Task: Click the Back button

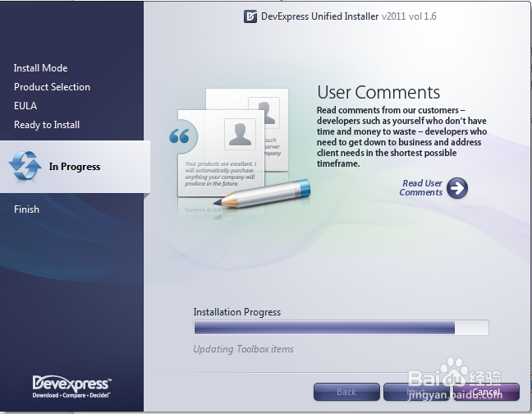Action: [x=346, y=392]
